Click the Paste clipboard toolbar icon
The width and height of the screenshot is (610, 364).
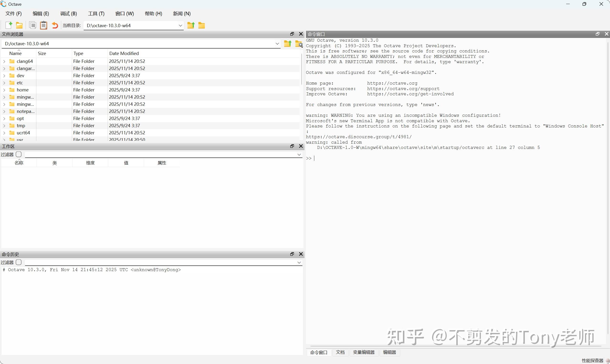click(44, 25)
